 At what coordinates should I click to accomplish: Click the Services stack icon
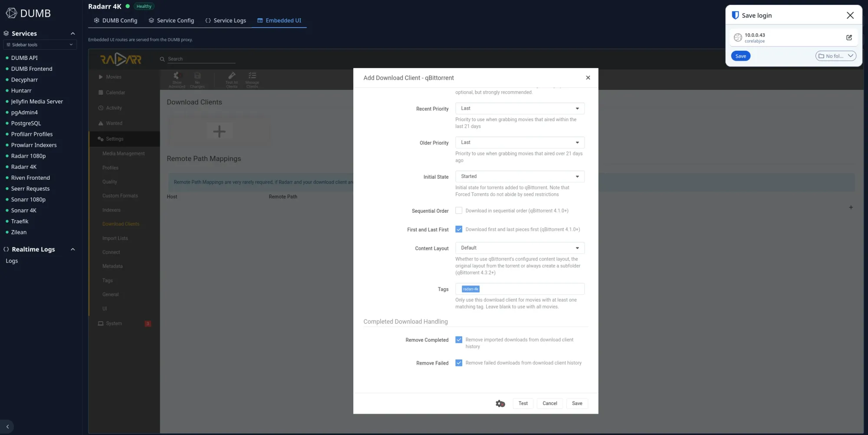point(6,33)
